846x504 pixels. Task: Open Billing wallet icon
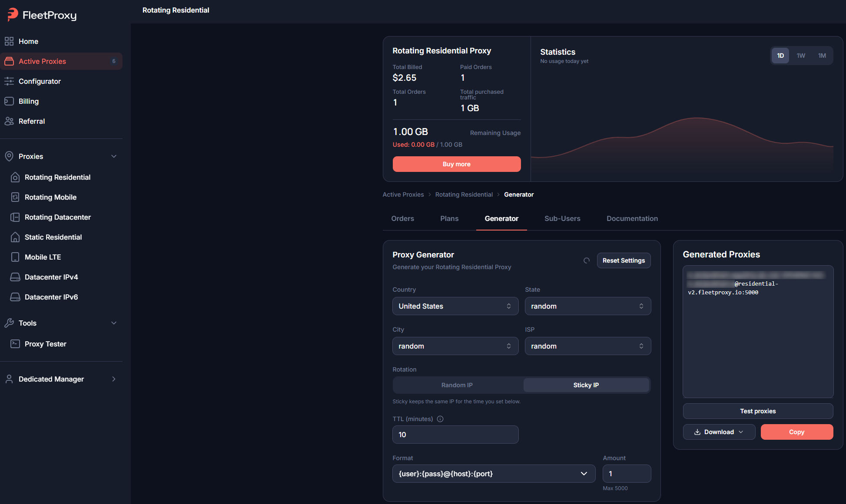9,101
